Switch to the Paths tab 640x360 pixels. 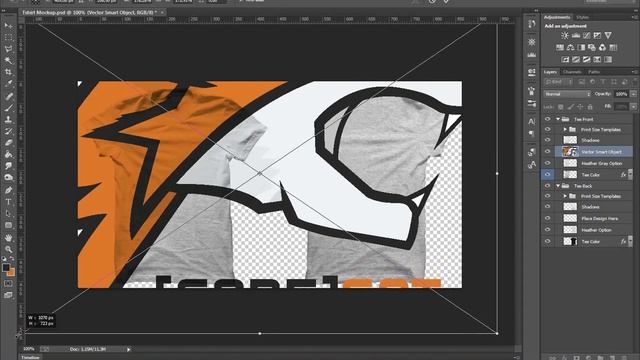(x=594, y=72)
